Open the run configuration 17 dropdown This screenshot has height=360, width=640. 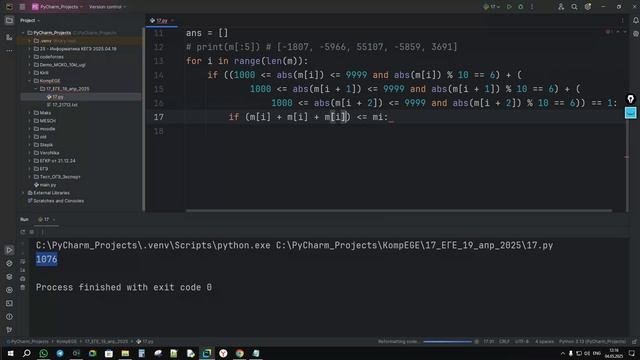[492, 7]
